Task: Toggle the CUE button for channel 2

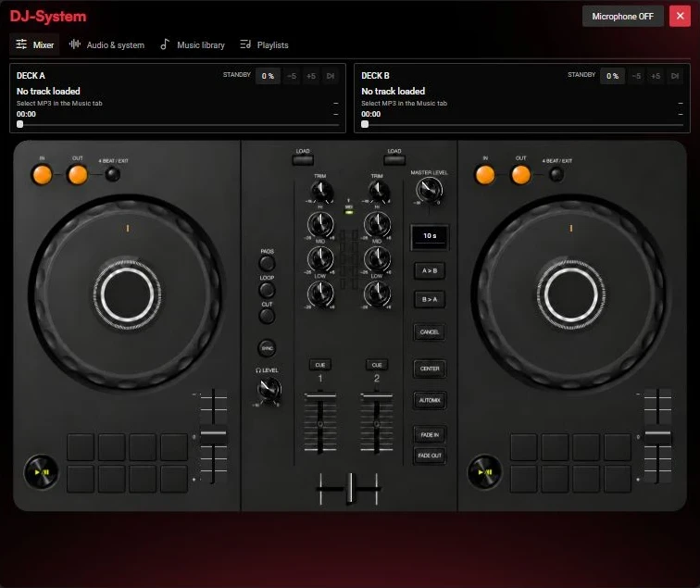Action: click(x=377, y=365)
